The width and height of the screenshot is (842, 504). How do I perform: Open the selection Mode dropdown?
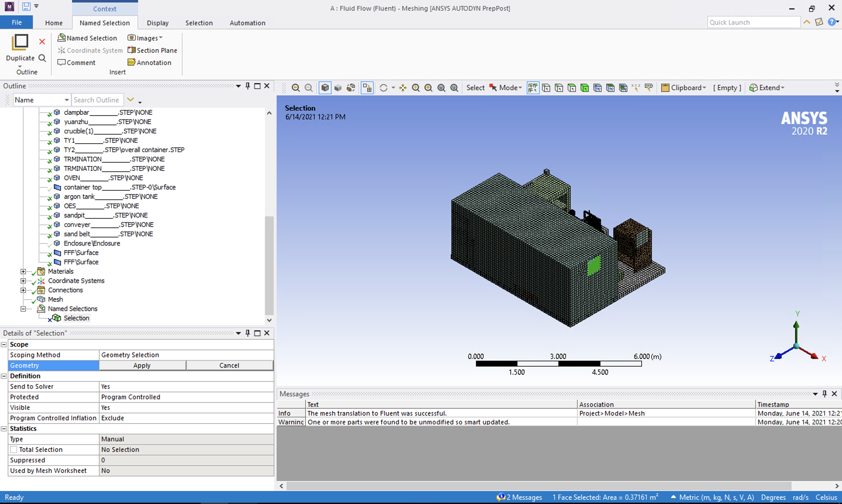(x=506, y=88)
